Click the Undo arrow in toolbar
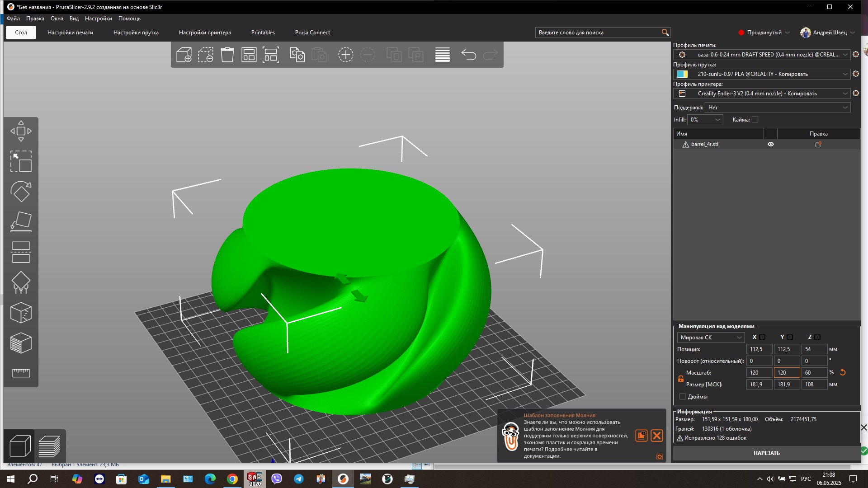 coord(468,55)
